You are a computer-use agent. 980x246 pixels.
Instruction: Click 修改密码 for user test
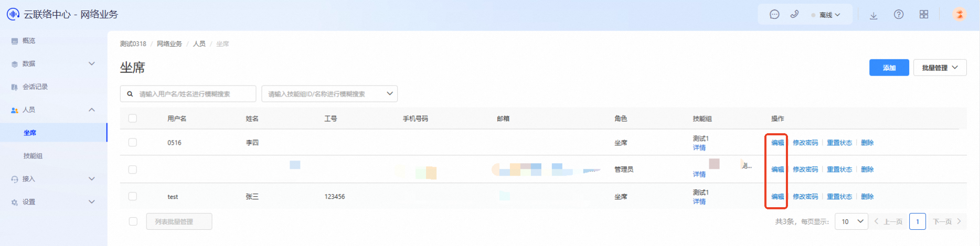click(x=805, y=197)
